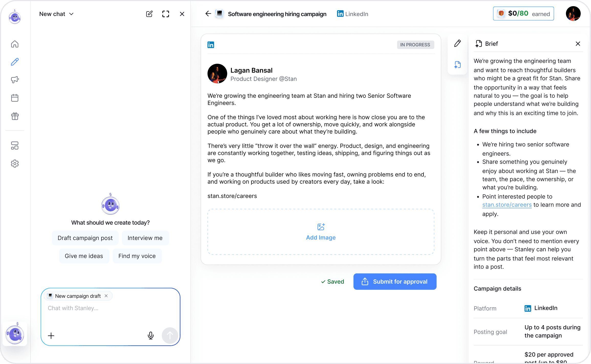Click the Find my voice suggestion
This screenshot has width=591, height=364.
click(x=137, y=256)
